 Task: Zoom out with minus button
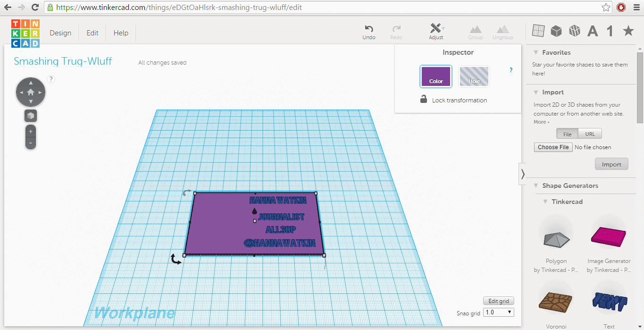coord(31,143)
